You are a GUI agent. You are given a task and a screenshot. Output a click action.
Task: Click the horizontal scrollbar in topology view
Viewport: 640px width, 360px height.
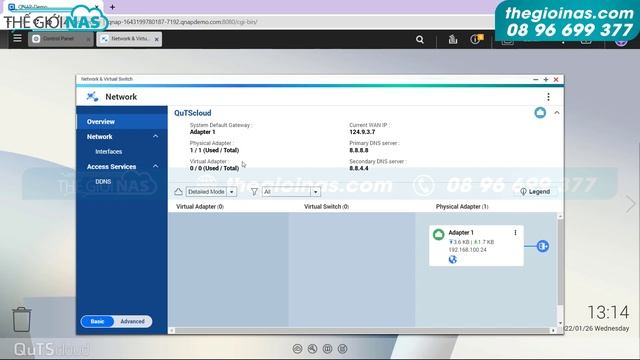pos(362,330)
